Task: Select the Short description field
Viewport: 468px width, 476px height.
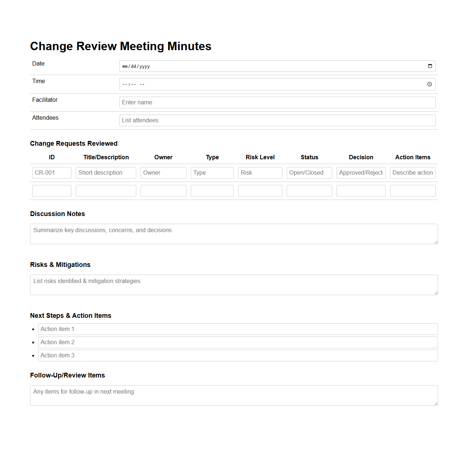Action: pyautogui.click(x=105, y=172)
